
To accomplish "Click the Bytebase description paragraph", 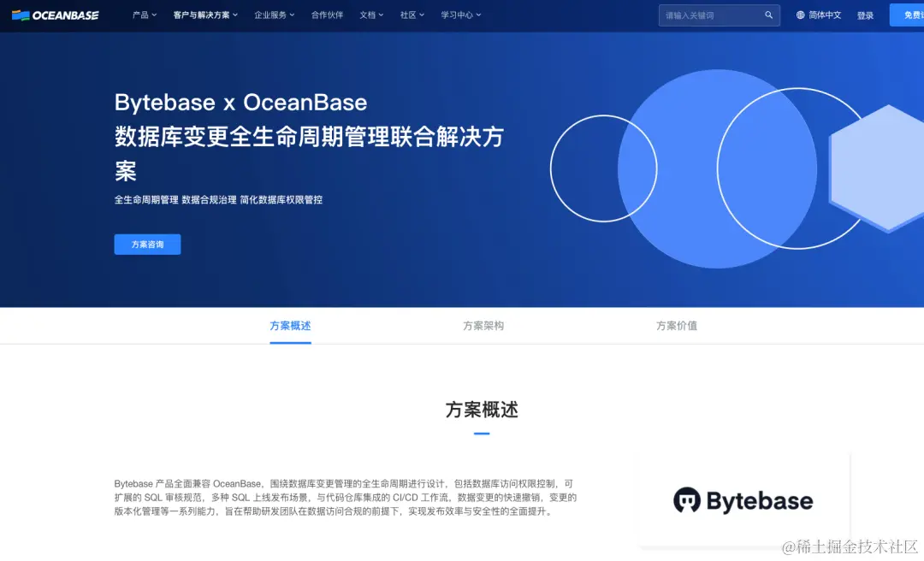I will point(346,498).
